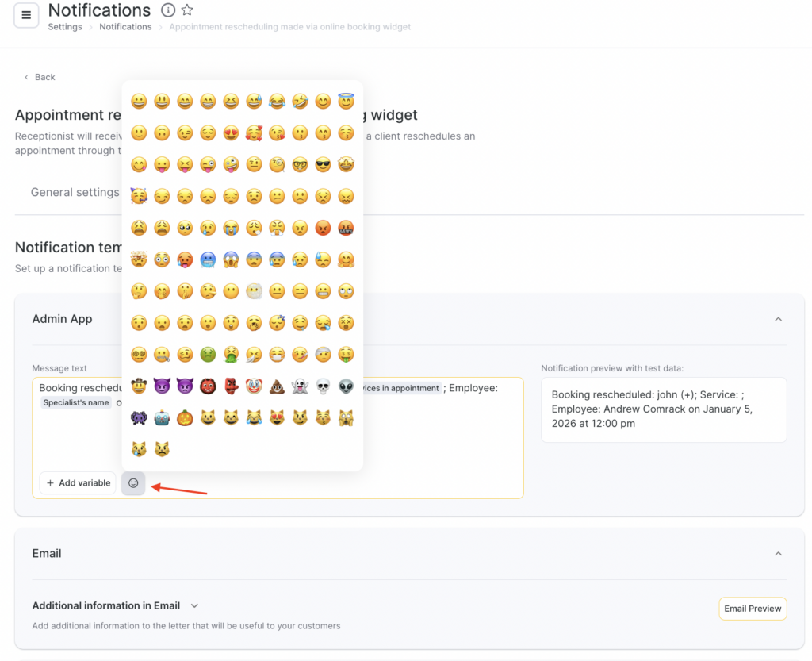Select the skull emoji
Screen dimensions: 812x661
(x=323, y=386)
